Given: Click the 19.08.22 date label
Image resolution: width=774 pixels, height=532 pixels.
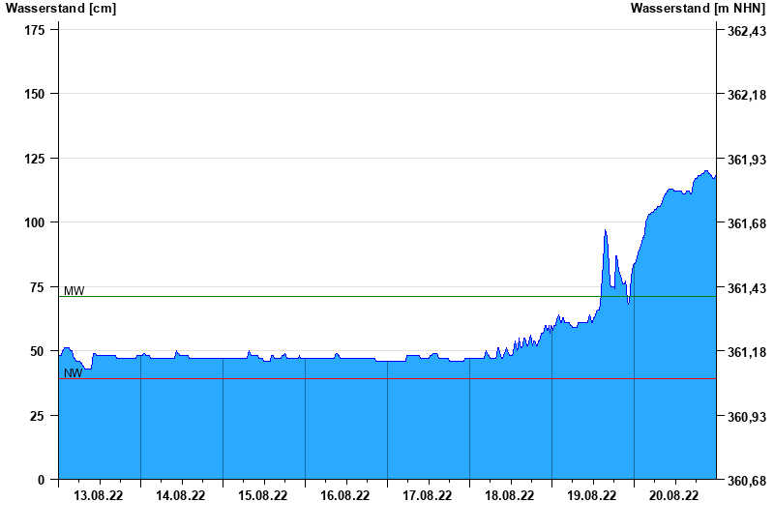Looking at the screenshot, I should pyautogui.click(x=592, y=496).
